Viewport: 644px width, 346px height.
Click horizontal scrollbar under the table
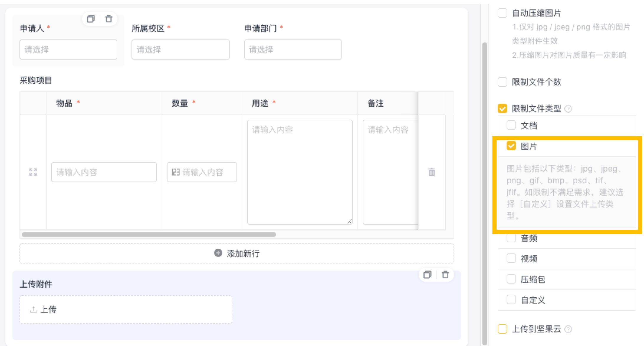click(x=149, y=235)
